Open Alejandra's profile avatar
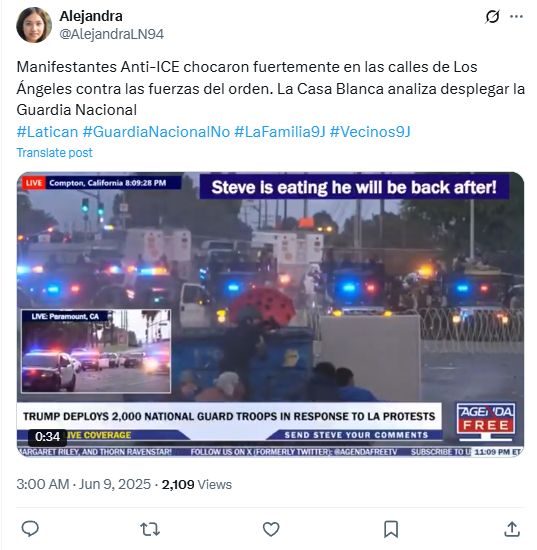The width and height of the screenshot is (537, 550). [34, 25]
